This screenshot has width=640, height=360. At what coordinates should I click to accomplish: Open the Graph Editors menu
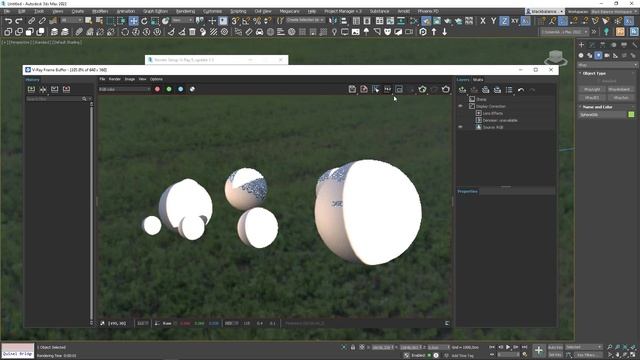[155, 11]
